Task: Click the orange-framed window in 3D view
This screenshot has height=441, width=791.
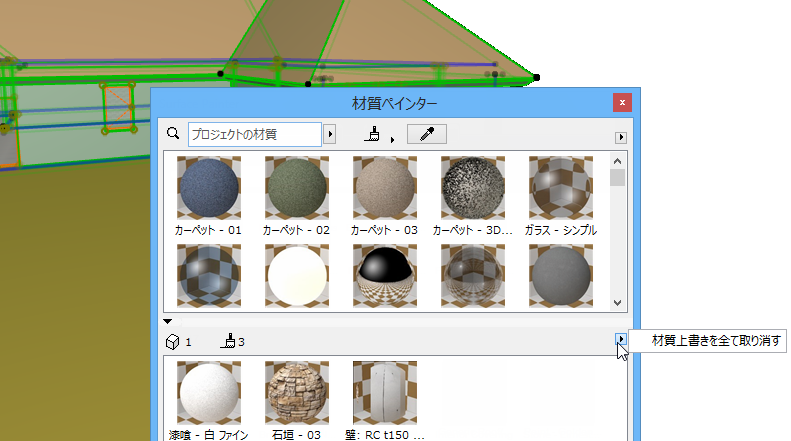Action: point(119,108)
